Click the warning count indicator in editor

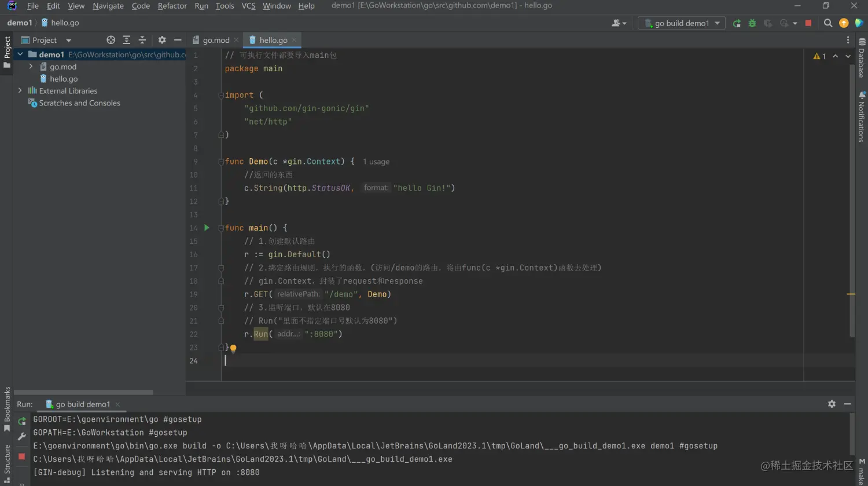pos(819,56)
